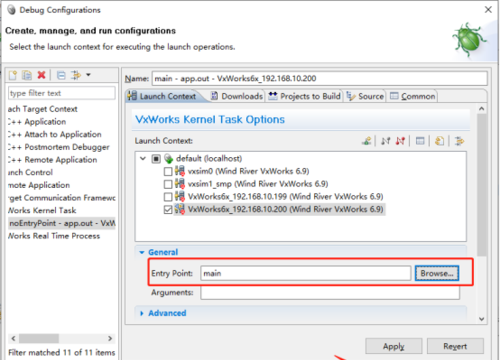This screenshot has width=500, height=360.
Task: Check the VxWorks6x_192.168.10.199 checkbox
Action: pos(168,197)
